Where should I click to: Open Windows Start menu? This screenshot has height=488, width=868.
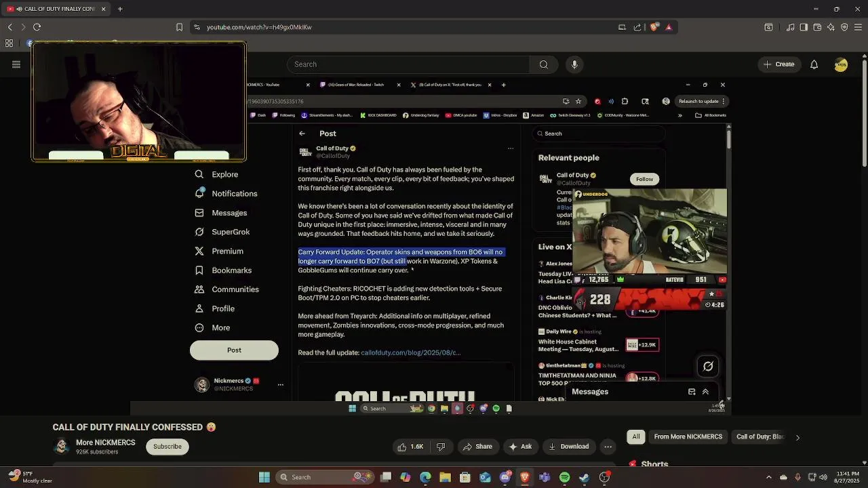pos(264,477)
